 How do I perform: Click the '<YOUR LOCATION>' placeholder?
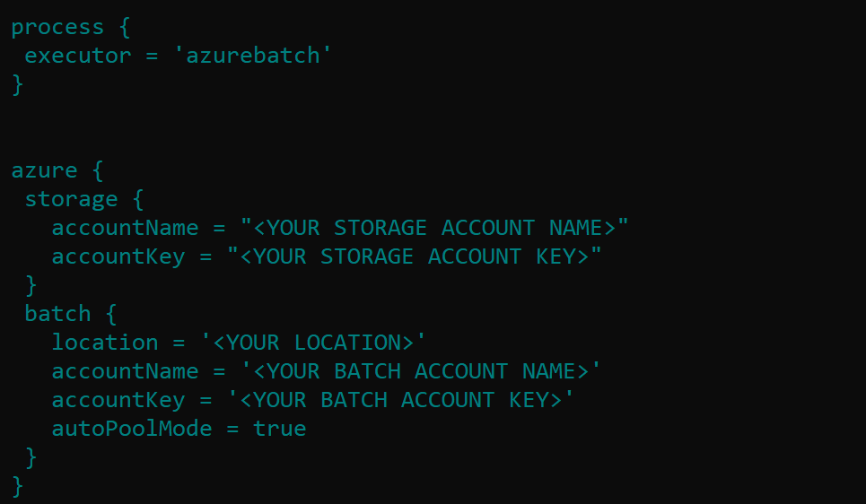coord(313,343)
